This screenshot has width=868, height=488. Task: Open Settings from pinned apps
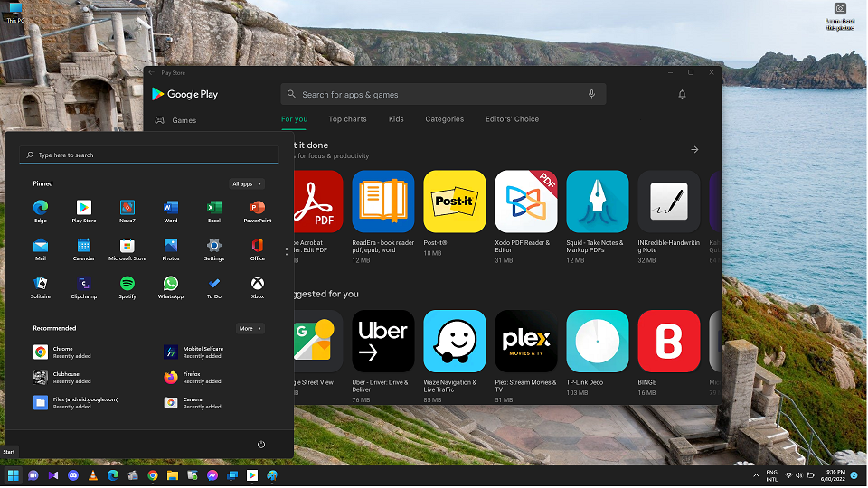214,249
